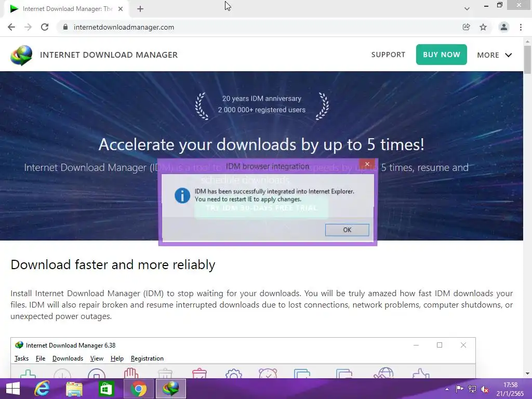Open File Explorer from taskbar
Viewport: 532px width, 399px height.
74,389
